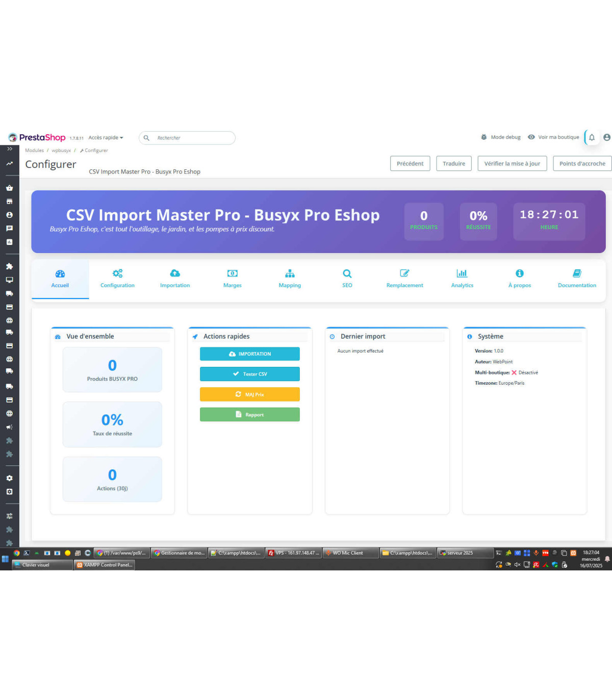Toggle Voir ma boutique eye icon
The image size is (612, 700).
(x=531, y=137)
